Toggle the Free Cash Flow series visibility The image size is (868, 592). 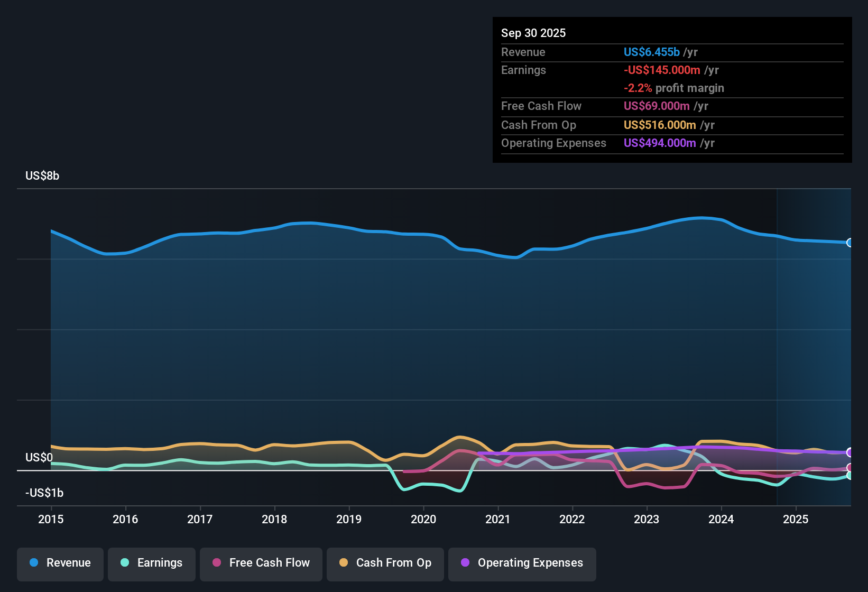point(261,563)
